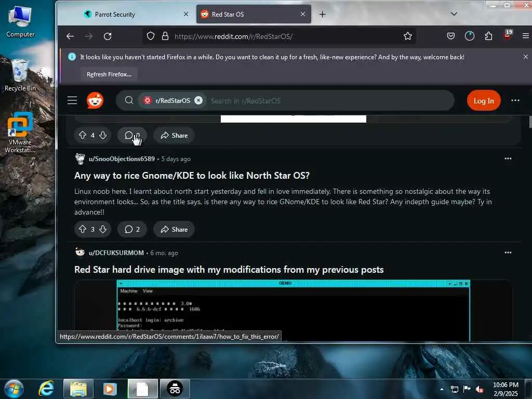Open the Windows Start menu orb
The height and width of the screenshot is (399, 532).
pyautogui.click(x=14, y=389)
